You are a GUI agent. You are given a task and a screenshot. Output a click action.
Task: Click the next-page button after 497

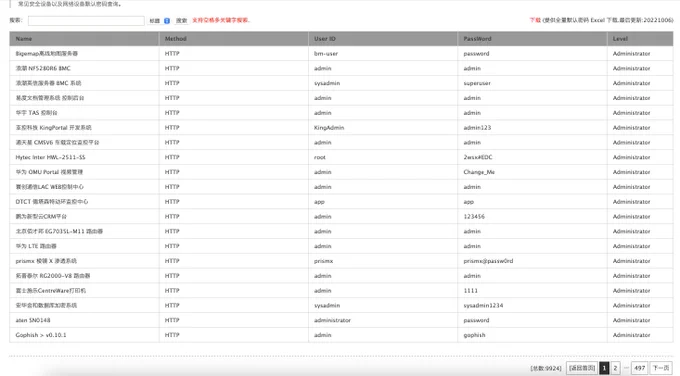tap(661, 368)
